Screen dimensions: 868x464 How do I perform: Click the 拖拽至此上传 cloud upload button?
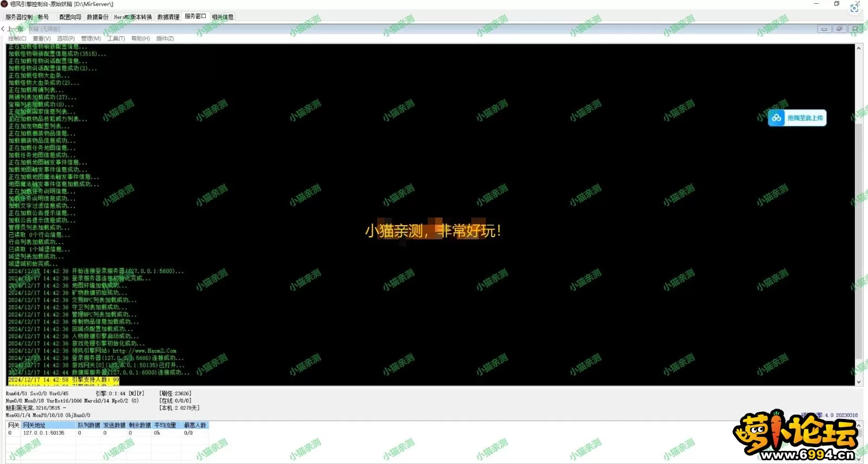click(x=797, y=118)
